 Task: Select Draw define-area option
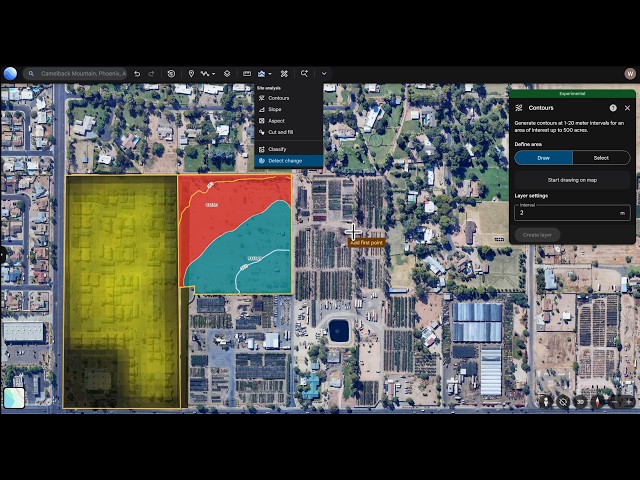tap(543, 158)
